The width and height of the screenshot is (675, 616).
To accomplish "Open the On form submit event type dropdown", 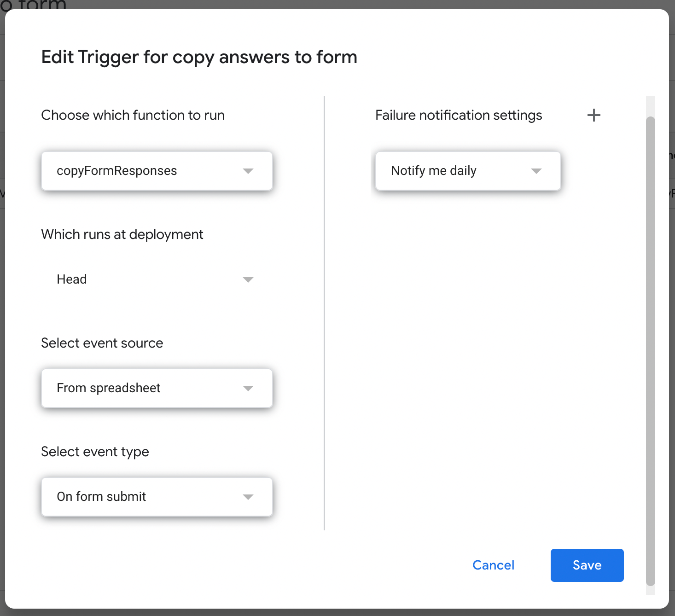I will [x=157, y=497].
